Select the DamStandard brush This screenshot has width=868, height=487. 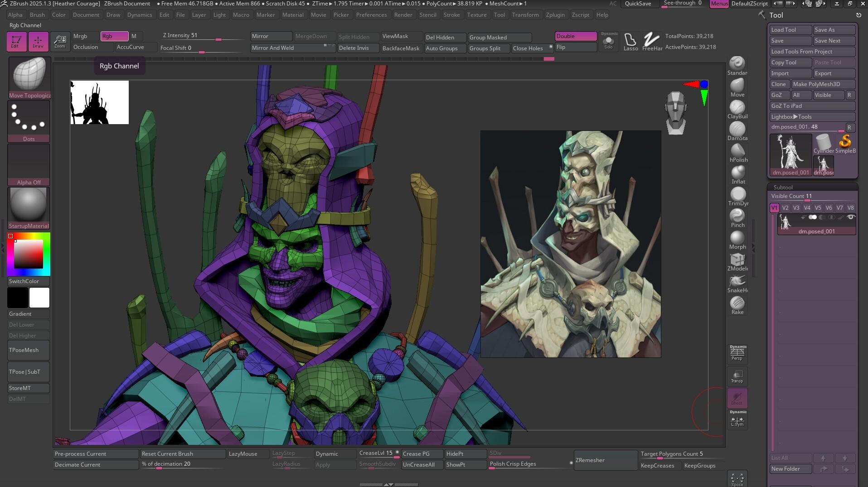(x=737, y=131)
